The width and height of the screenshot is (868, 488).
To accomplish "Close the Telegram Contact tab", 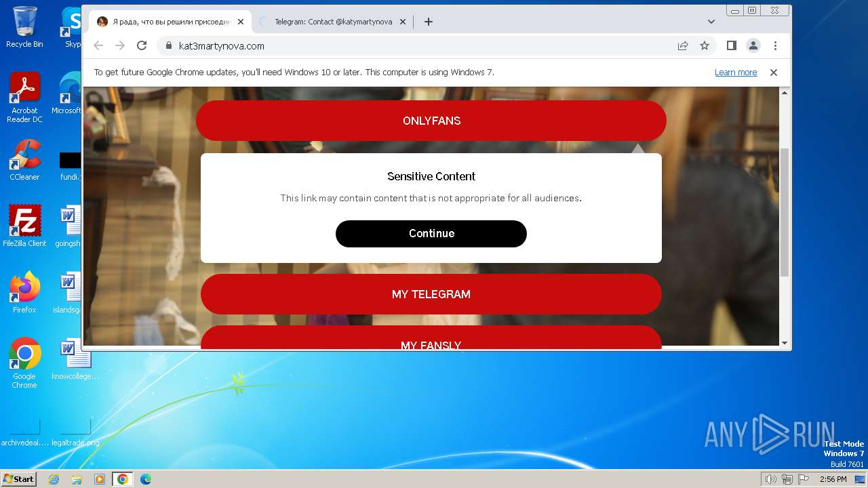I will pos(403,22).
